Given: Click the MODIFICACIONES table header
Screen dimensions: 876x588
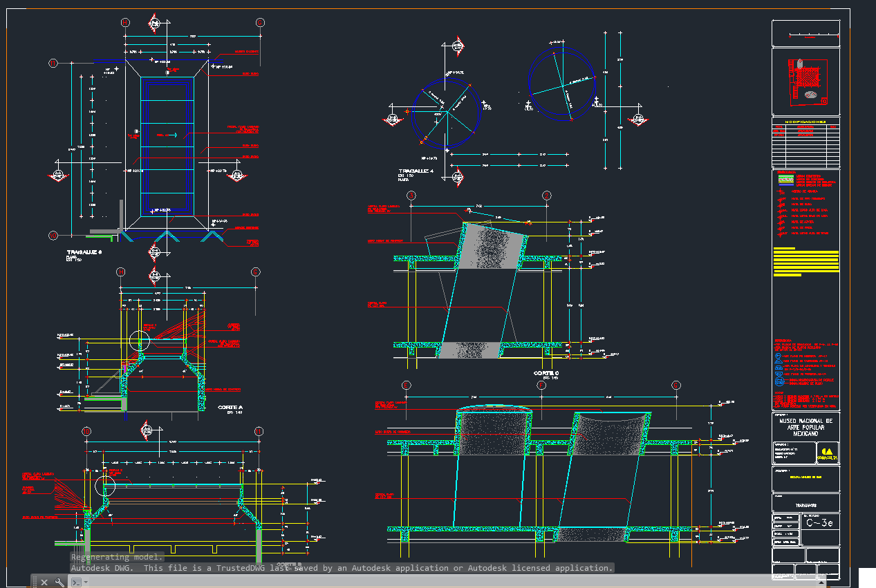Looking at the screenshot, I should click(805, 120).
